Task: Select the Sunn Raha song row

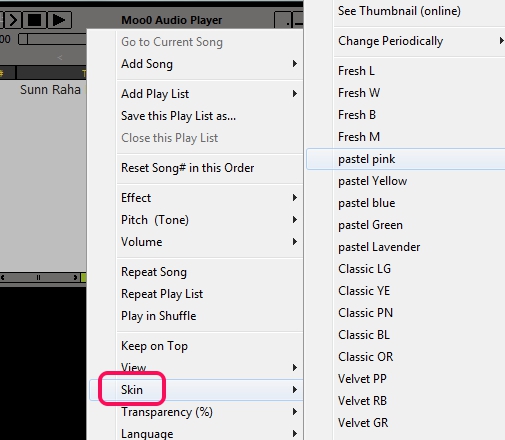Action: coord(43,90)
